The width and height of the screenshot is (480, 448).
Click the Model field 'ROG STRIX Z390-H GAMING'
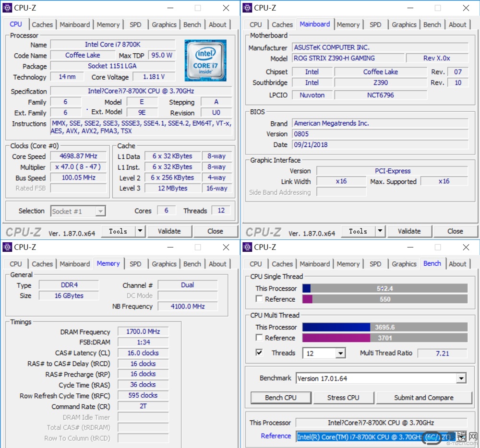click(348, 58)
